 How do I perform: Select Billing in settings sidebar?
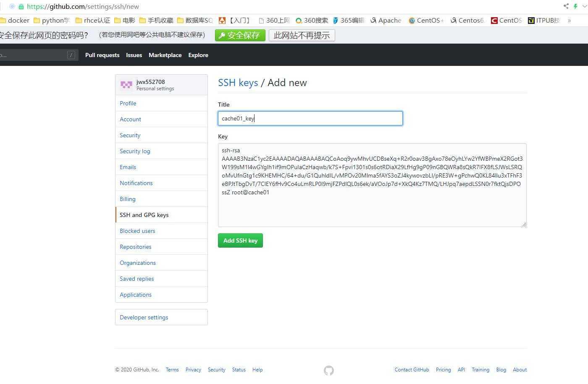(161, 199)
